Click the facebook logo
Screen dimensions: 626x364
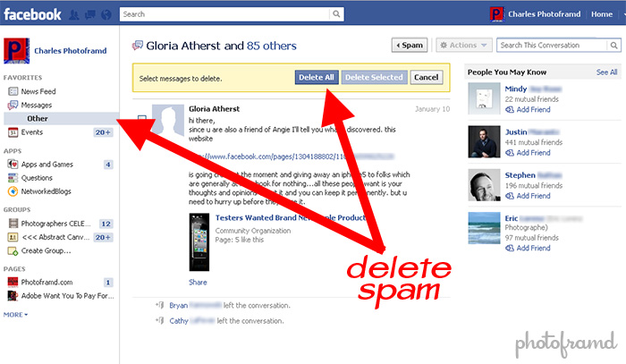click(x=32, y=15)
